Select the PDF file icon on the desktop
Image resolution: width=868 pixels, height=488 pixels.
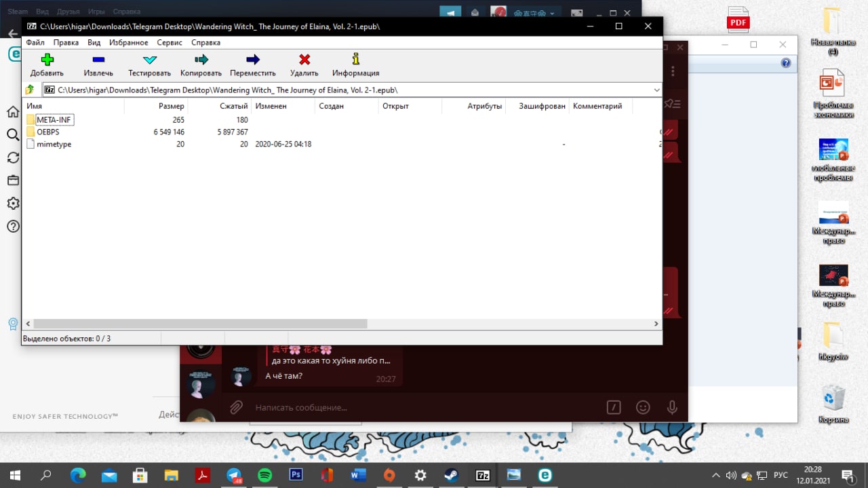coord(738,20)
